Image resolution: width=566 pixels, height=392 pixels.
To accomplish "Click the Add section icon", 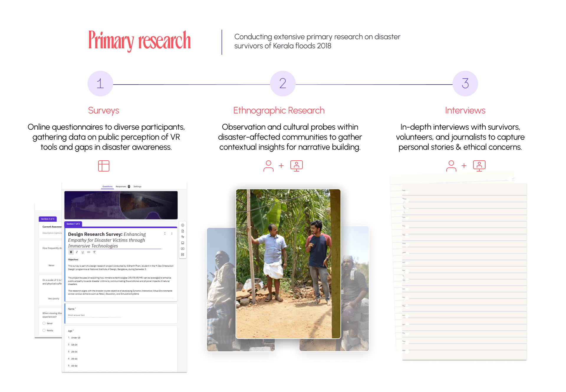I will (182, 255).
